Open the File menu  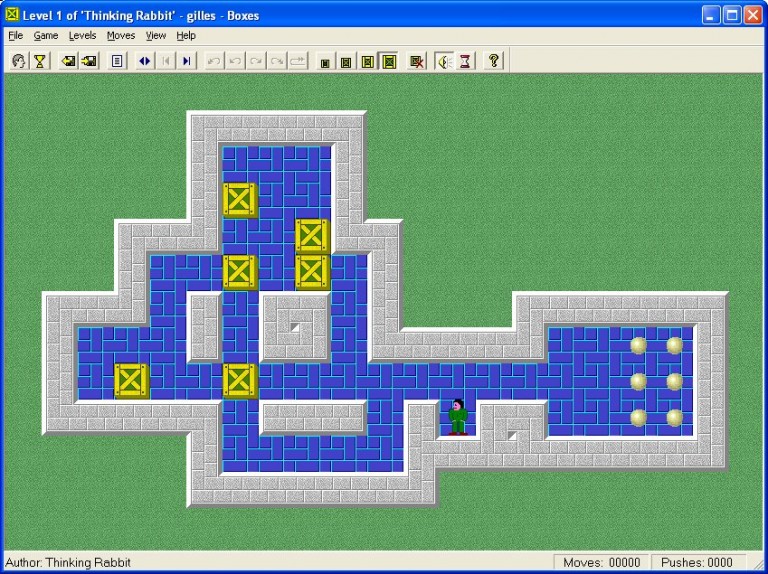click(16, 36)
